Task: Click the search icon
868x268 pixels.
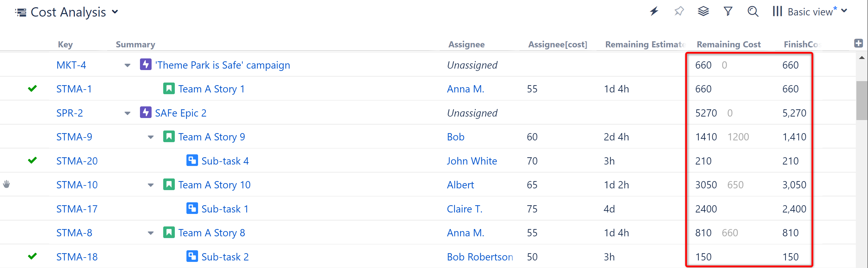Action: (753, 11)
